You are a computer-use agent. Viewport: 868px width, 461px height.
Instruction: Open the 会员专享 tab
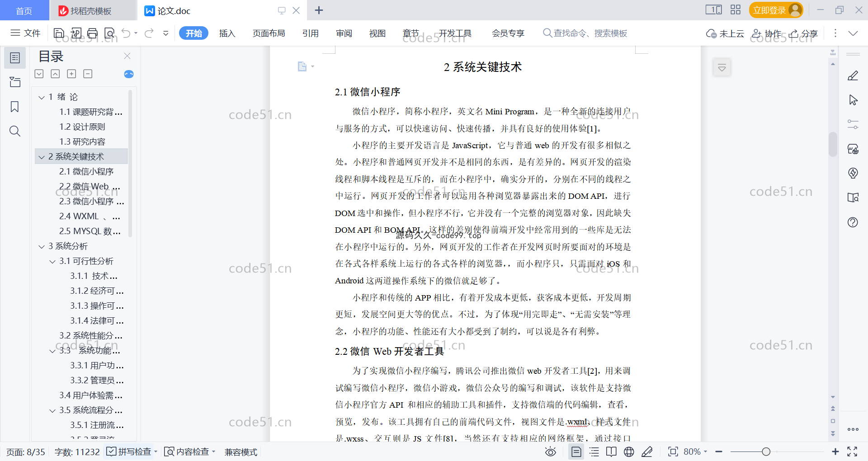pos(508,33)
